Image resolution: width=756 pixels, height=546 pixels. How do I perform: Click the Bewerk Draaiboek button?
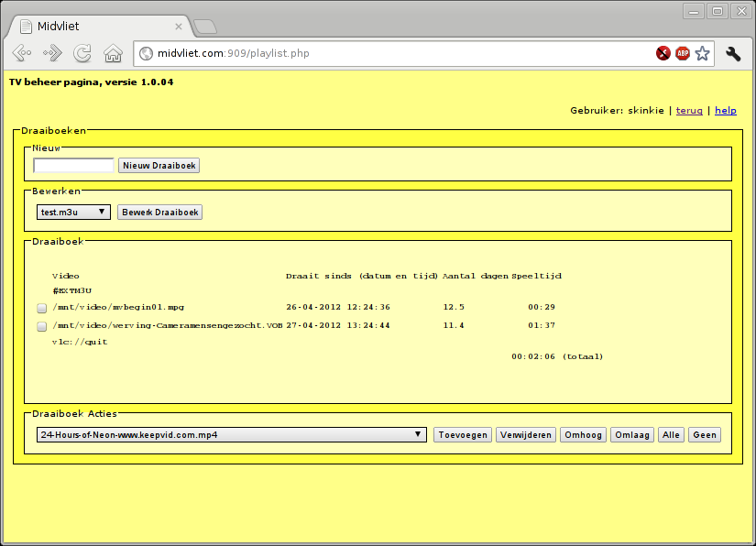[x=159, y=212]
